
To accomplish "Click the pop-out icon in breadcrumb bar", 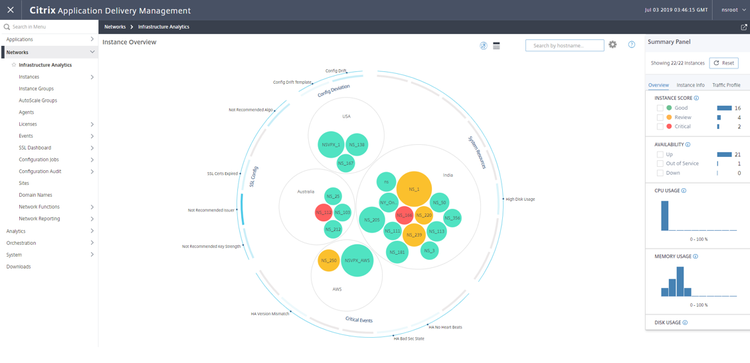I will point(743,27).
